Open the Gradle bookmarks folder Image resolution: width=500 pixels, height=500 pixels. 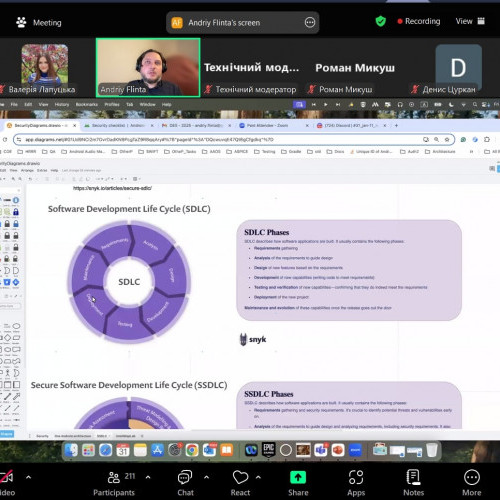click(x=291, y=151)
